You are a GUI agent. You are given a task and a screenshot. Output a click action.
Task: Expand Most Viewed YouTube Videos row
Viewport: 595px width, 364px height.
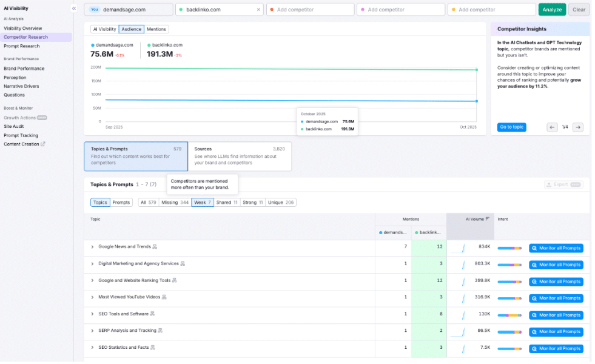pos(93,298)
